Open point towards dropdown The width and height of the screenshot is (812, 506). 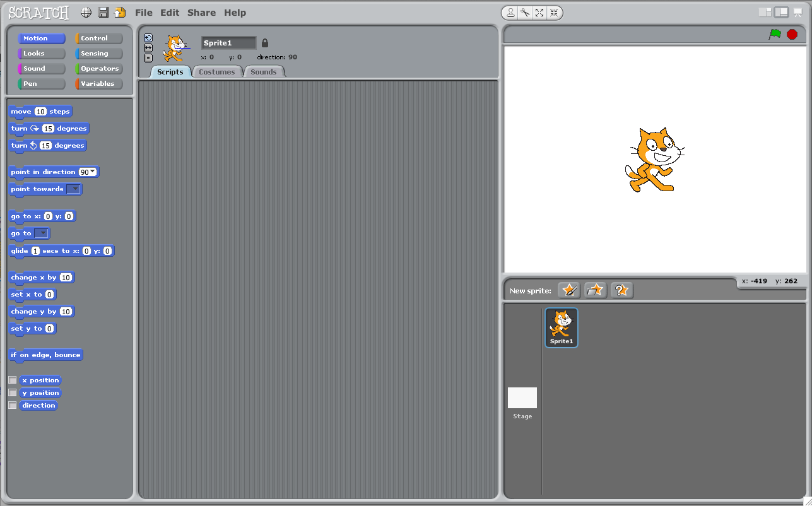coord(73,189)
